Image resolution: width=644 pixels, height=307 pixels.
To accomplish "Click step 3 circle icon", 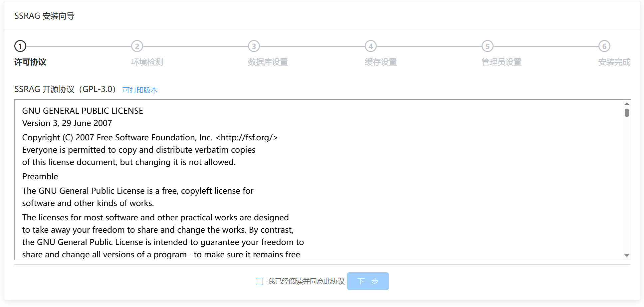I will pyautogui.click(x=254, y=46).
